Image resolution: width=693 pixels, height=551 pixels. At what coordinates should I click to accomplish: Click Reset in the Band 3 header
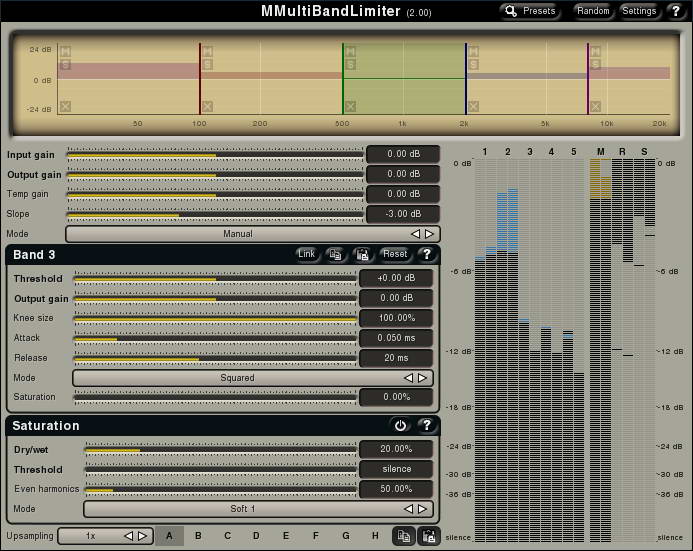[x=395, y=254]
